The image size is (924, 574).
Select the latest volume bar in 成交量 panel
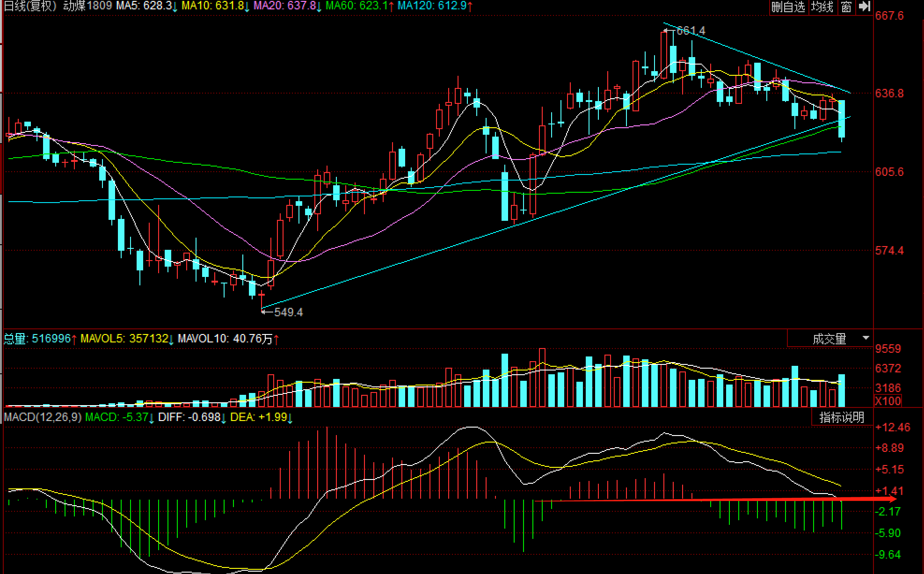click(842, 390)
